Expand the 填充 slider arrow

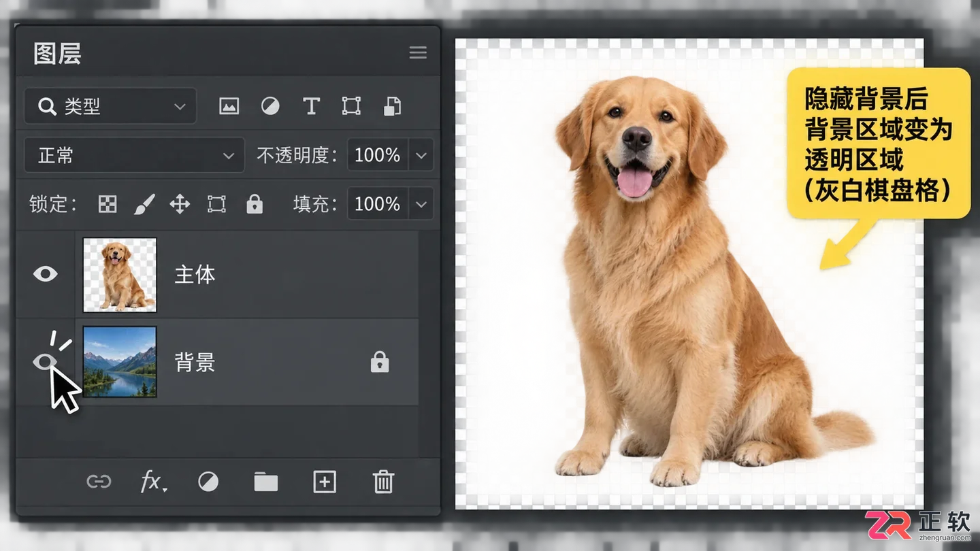point(421,204)
